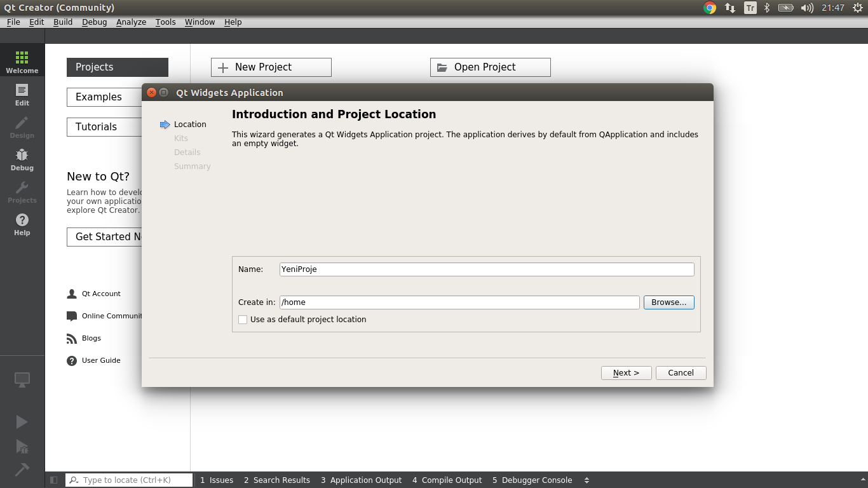The image size is (868, 488).
Task: Open the Build menu
Action: (x=63, y=22)
